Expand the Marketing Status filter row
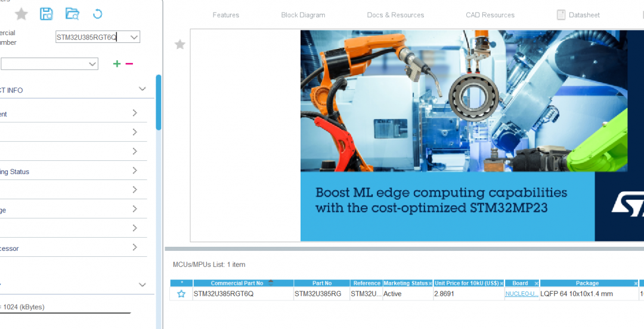 [135, 170]
